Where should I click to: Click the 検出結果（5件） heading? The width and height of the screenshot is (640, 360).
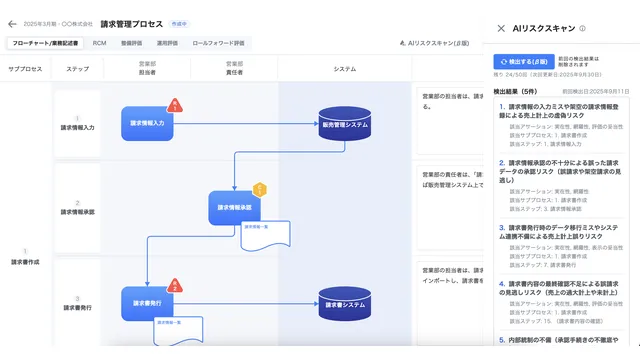point(515,91)
